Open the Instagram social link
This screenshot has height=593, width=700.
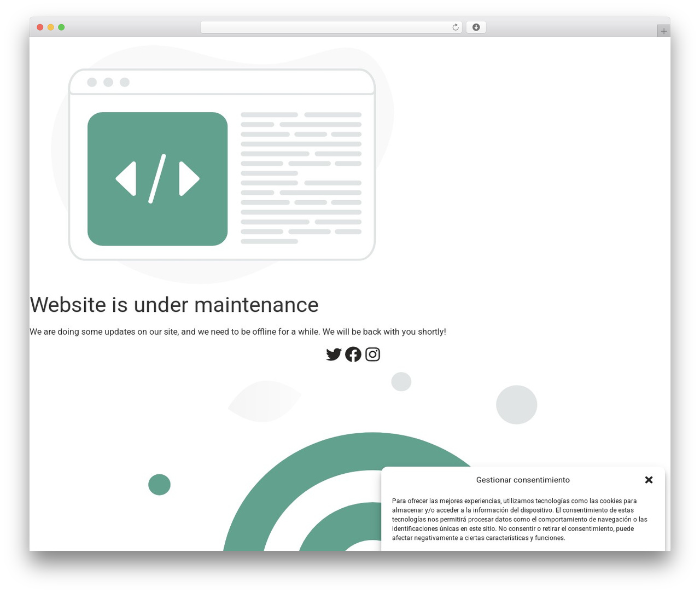(x=372, y=354)
